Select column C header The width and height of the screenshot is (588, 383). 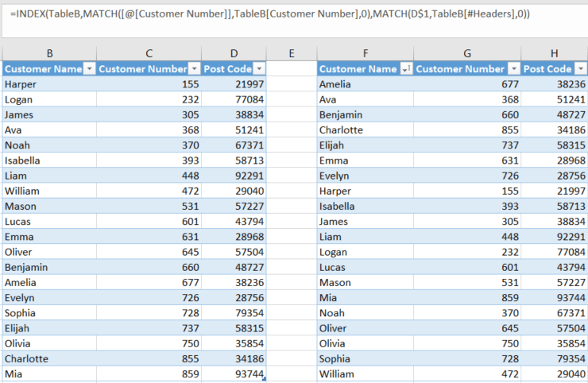[x=149, y=54]
